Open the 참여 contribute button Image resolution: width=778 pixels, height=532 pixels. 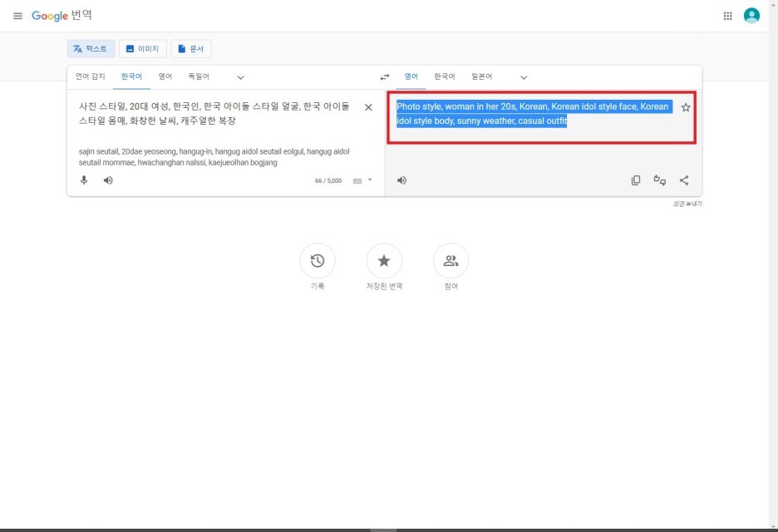click(x=451, y=260)
